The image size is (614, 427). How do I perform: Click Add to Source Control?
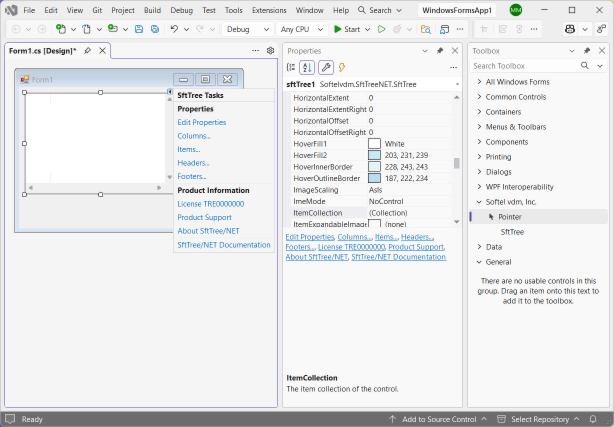click(x=439, y=419)
